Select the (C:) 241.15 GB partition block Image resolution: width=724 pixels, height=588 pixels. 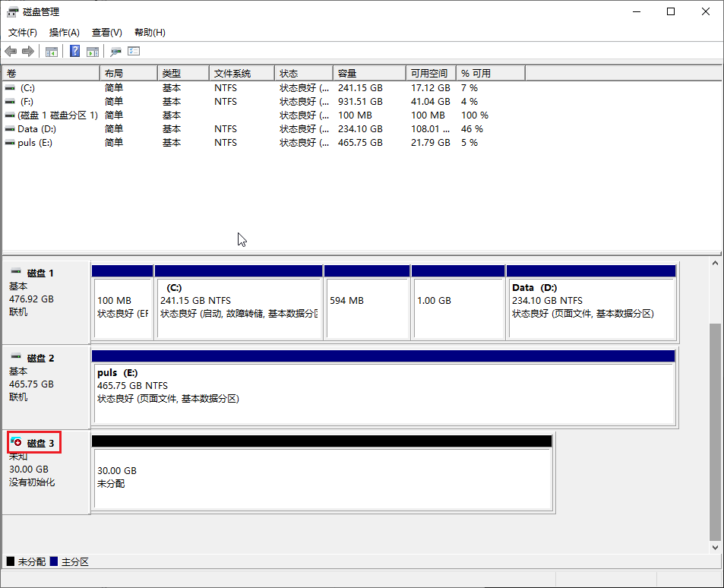[x=239, y=308]
